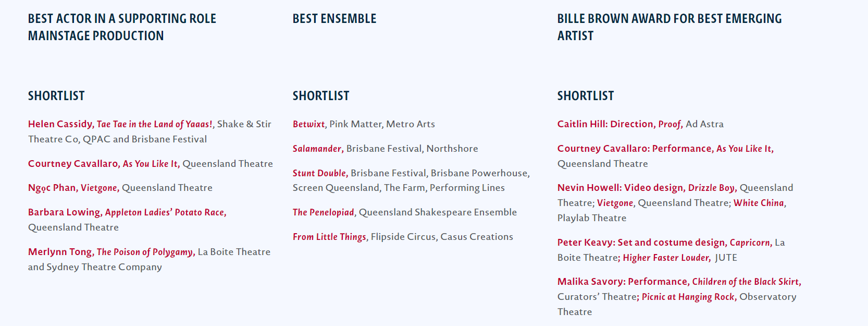
Task: Select Stunt Double ensemble entry
Action: tap(320, 173)
